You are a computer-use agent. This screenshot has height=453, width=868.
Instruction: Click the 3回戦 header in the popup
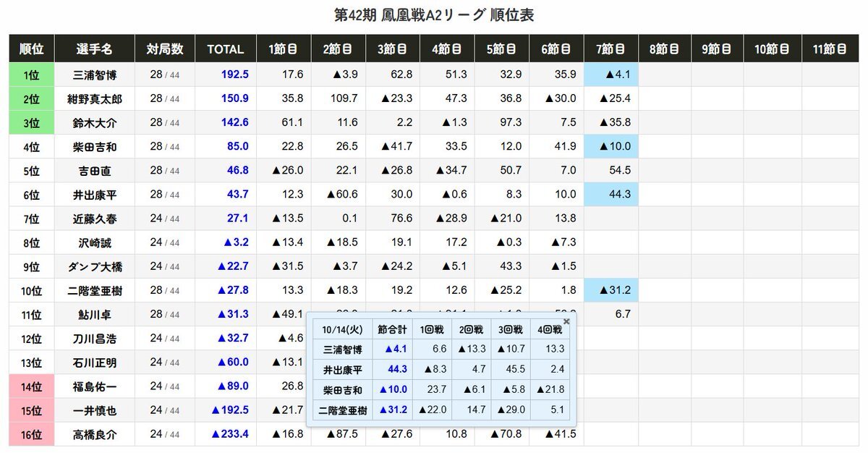pyautogui.click(x=510, y=330)
